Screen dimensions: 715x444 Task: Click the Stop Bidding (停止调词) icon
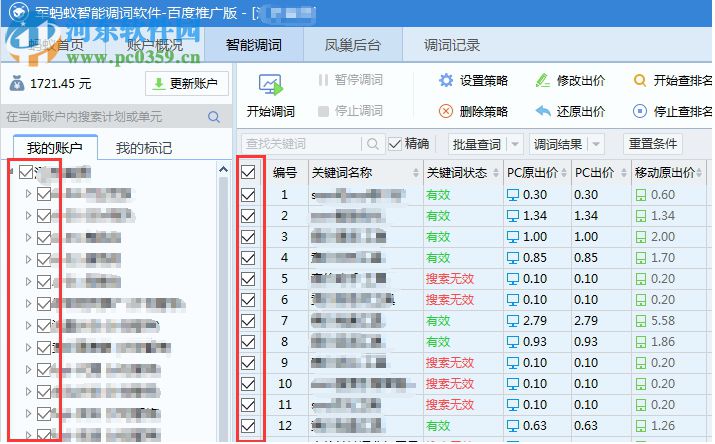tap(323, 111)
